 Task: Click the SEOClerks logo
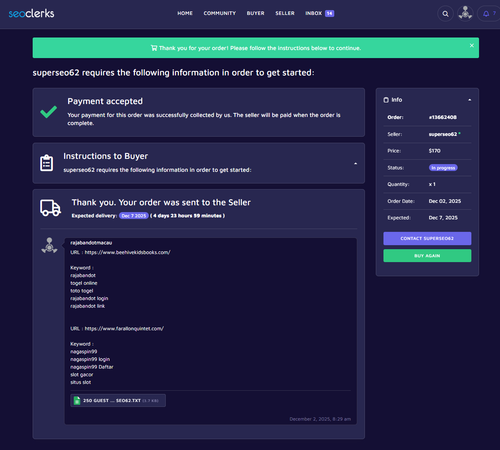[31, 13]
